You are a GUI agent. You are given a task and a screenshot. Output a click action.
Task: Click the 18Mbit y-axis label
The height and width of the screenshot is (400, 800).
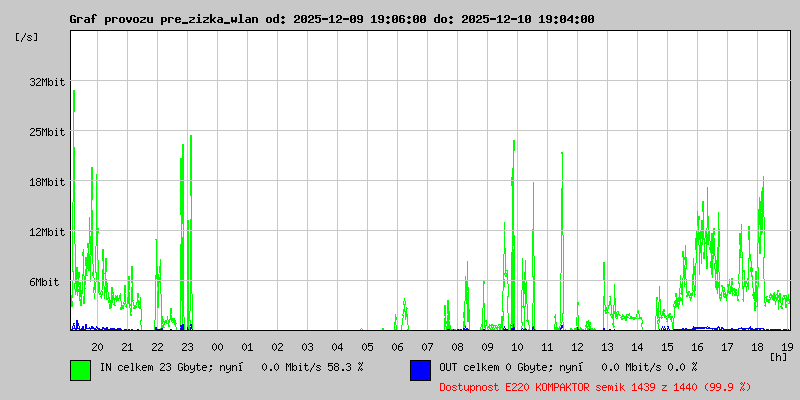point(47,182)
